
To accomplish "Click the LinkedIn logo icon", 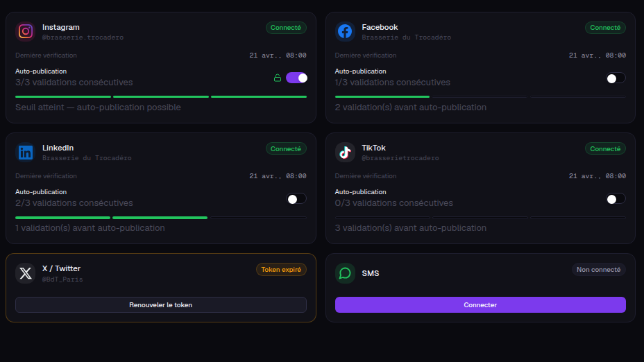I will (x=26, y=153).
